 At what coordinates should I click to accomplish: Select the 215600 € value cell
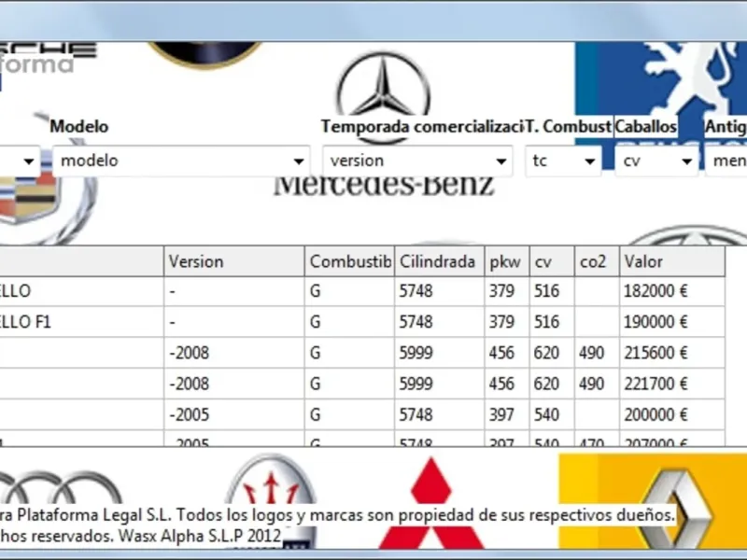pos(672,353)
